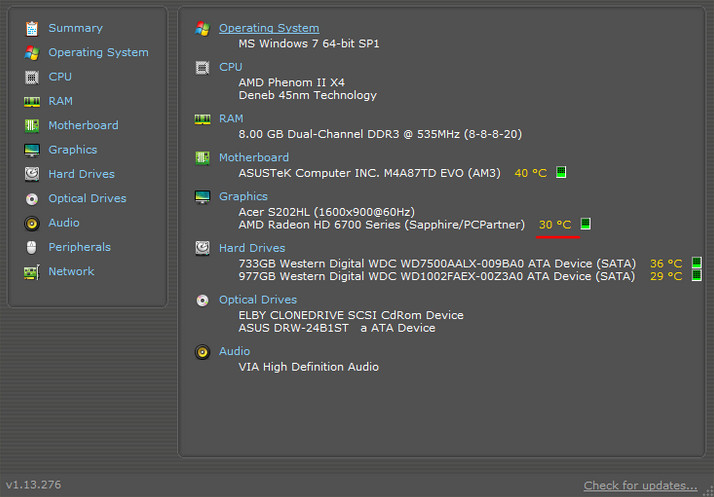Screen dimensions: 714x497
Task: Click the Peripherals mouse icon in sidebar
Action: [x=31, y=247]
